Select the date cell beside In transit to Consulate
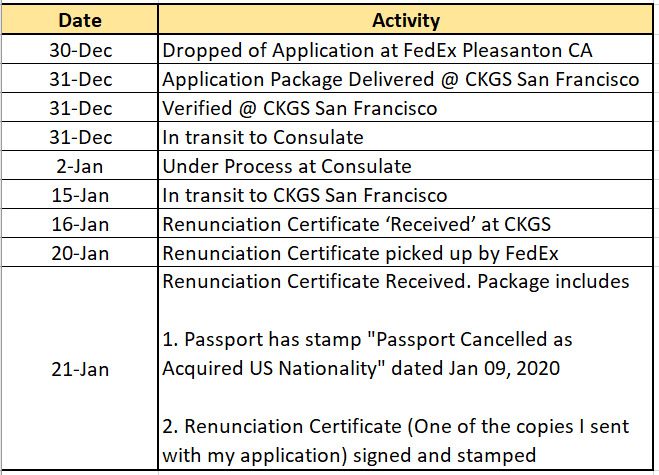The width and height of the screenshot is (659, 475). click(x=80, y=137)
